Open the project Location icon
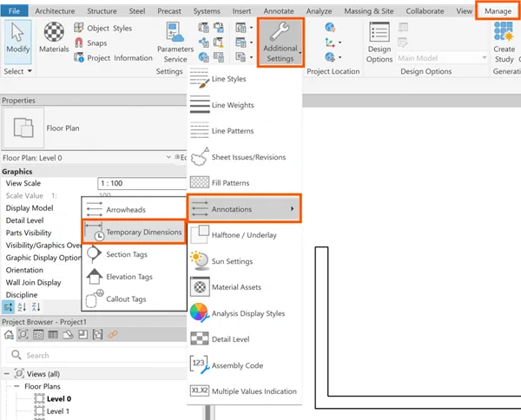Viewport: 521px width, 420px height. [x=330, y=27]
